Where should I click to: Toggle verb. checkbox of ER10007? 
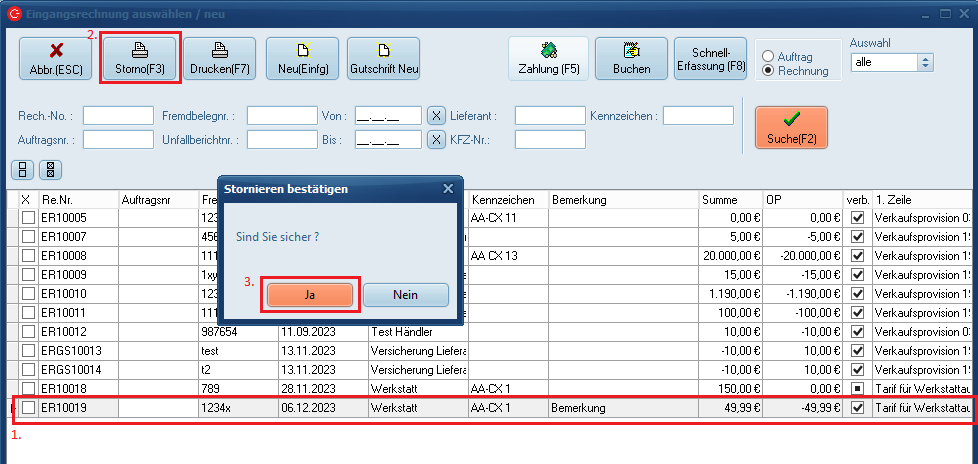tap(856, 236)
